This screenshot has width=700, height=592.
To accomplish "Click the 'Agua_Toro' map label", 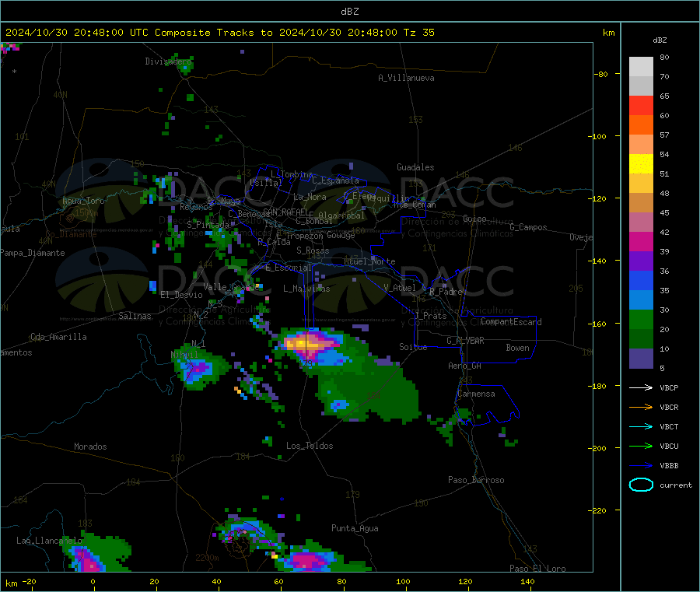I will (x=83, y=201).
